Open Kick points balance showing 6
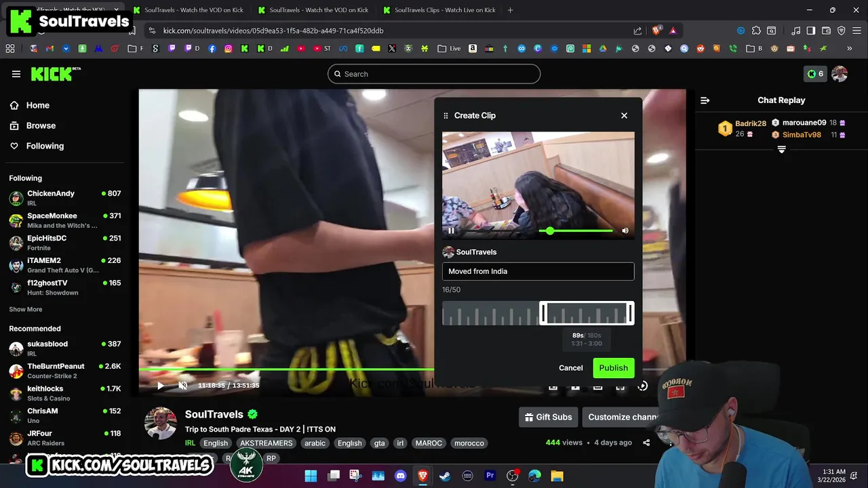The width and height of the screenshot is (868, 488). pos(815,74)
